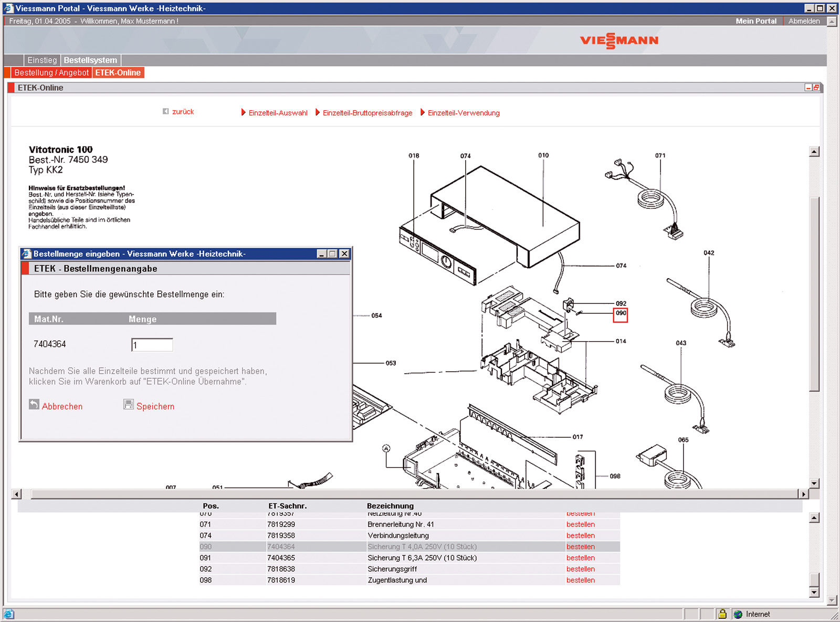Minimize the ETEK-Online panel
Image resolution: width=840 pixels, height=622 pixels.
click(808, 88)
